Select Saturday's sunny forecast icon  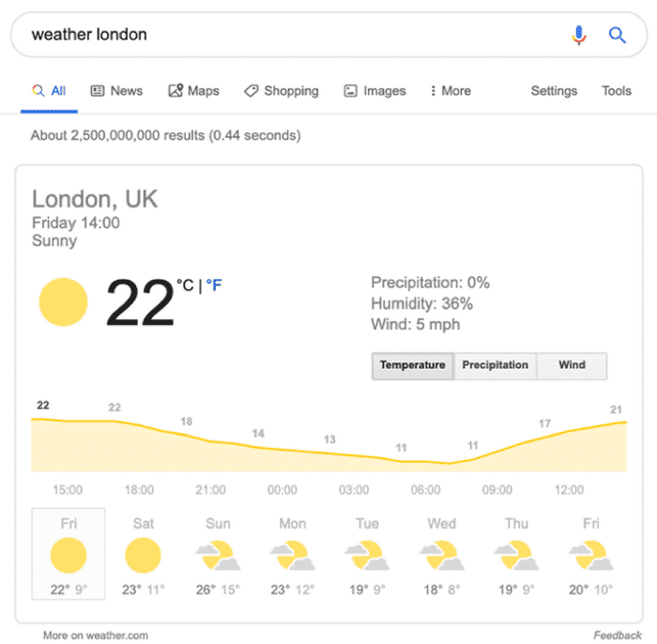143,556
